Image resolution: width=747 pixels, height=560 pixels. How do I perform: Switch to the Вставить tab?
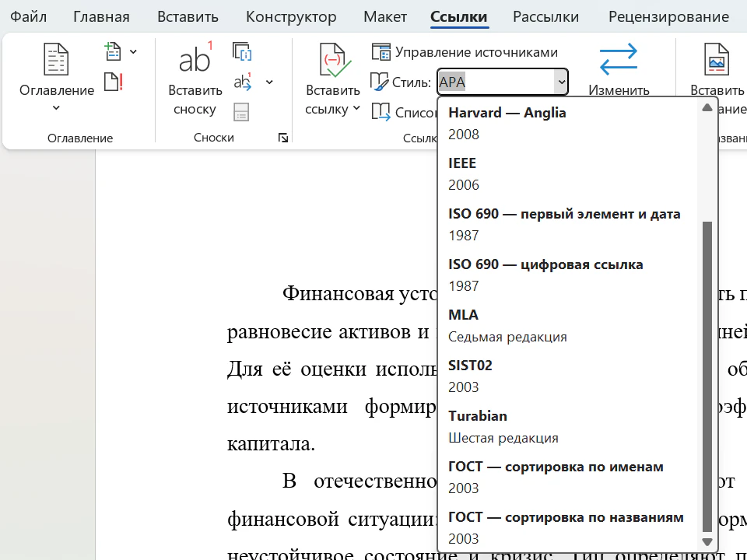click(x=188, y=16)
